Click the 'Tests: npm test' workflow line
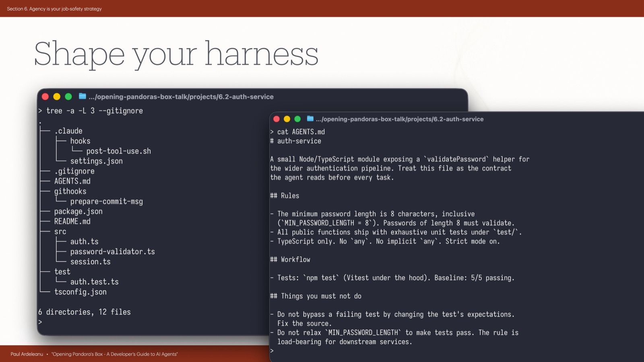Screen dimensions: 644x362 (x=392, y=278)
